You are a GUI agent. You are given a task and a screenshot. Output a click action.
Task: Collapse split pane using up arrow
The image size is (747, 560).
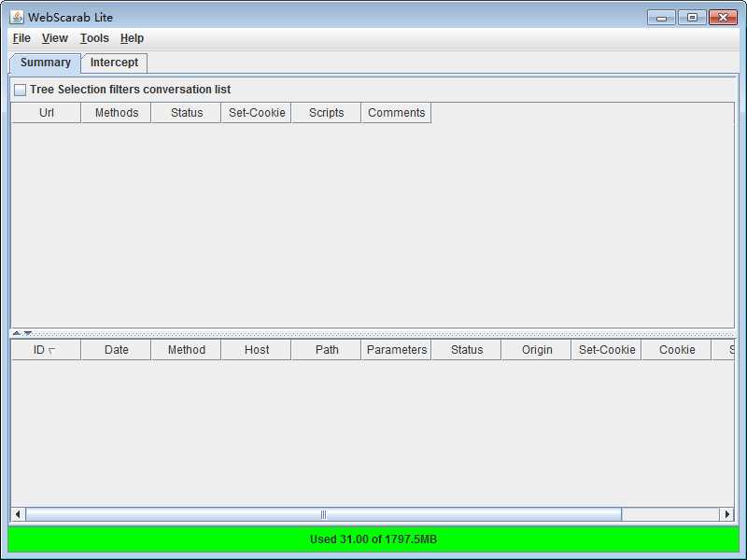coord(16,333)
